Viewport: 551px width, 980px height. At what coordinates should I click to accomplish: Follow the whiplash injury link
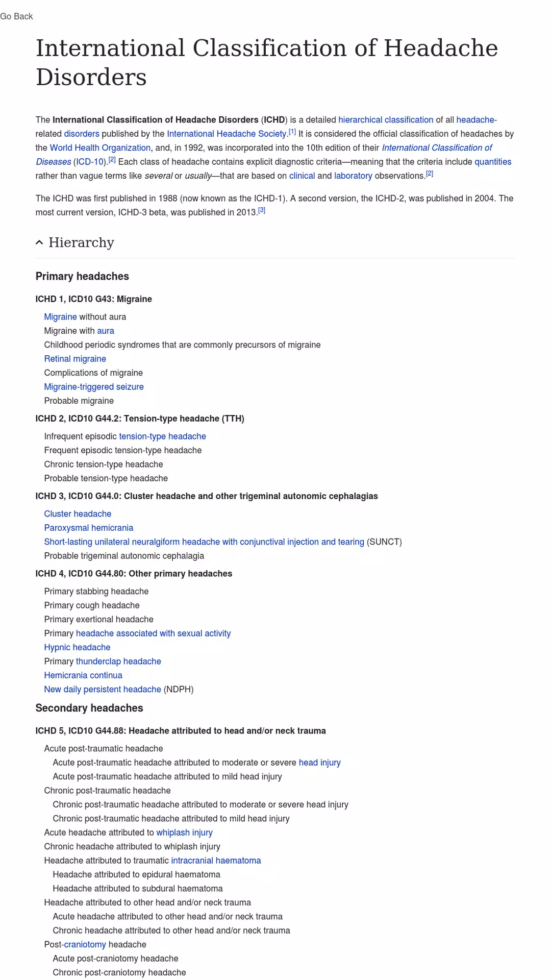pyautogui.click(x=184, y=832)
